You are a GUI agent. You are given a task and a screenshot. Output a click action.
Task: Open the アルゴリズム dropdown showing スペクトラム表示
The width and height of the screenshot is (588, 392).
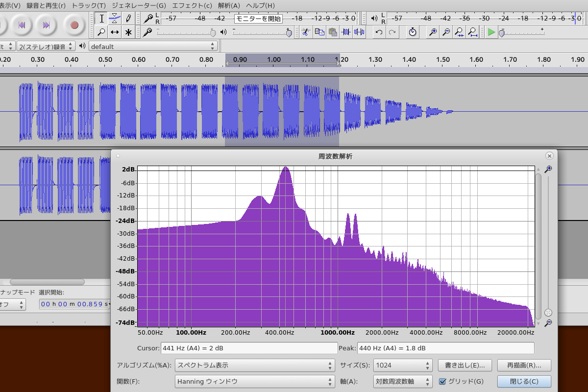[254, 365]
